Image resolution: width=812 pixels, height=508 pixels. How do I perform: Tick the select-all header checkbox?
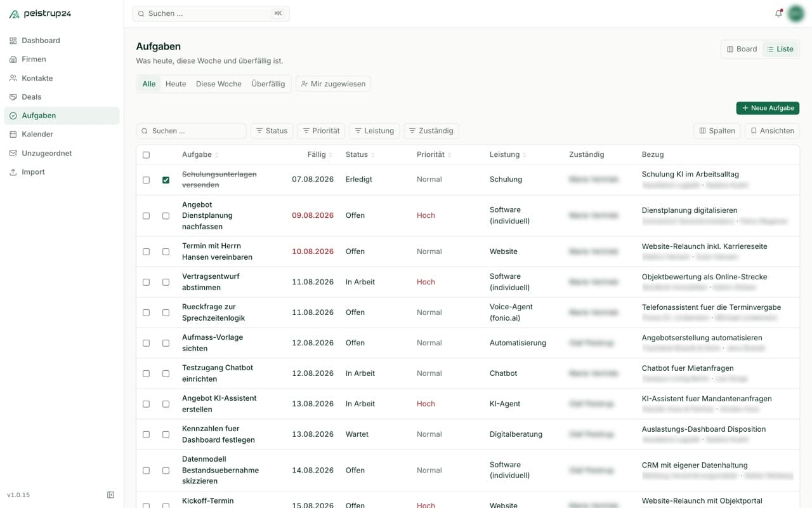tap(146, 155)
